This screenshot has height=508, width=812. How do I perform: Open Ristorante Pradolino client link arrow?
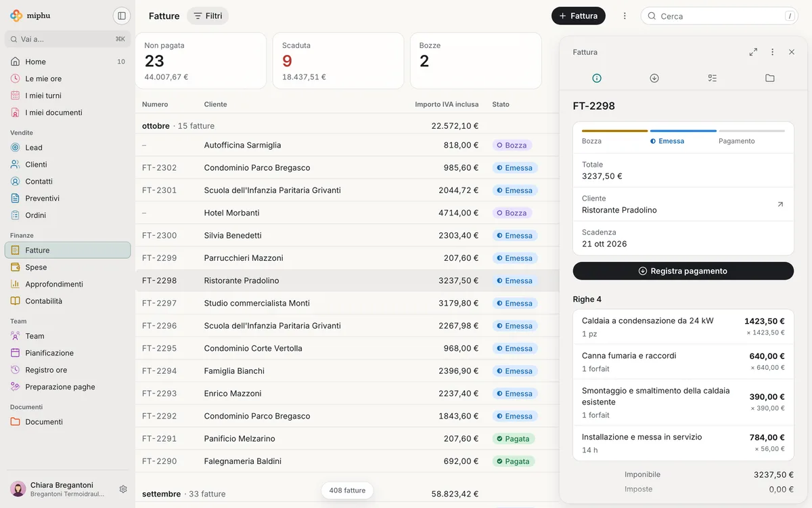780,204
